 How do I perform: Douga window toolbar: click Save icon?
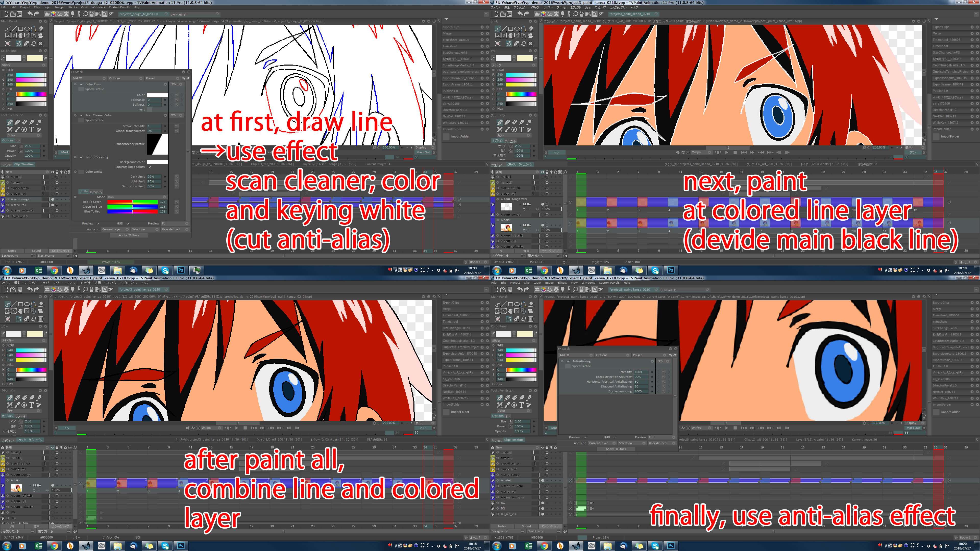(x=19, y=14)
